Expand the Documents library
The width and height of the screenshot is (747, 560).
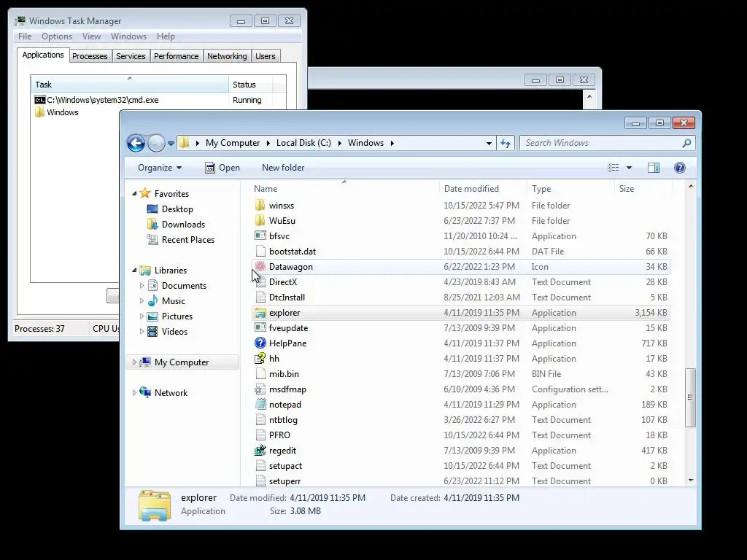point(142,286)
